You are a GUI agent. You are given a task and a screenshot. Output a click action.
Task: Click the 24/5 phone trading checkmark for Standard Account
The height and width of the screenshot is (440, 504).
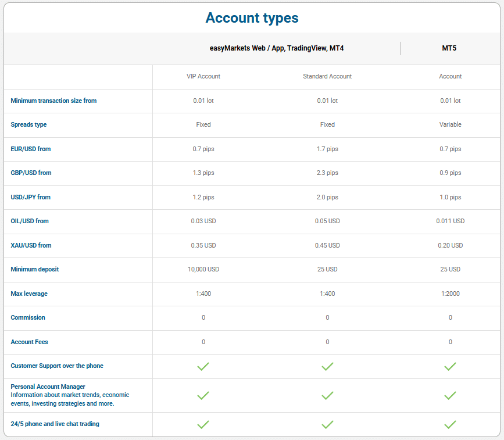point(327,424)
